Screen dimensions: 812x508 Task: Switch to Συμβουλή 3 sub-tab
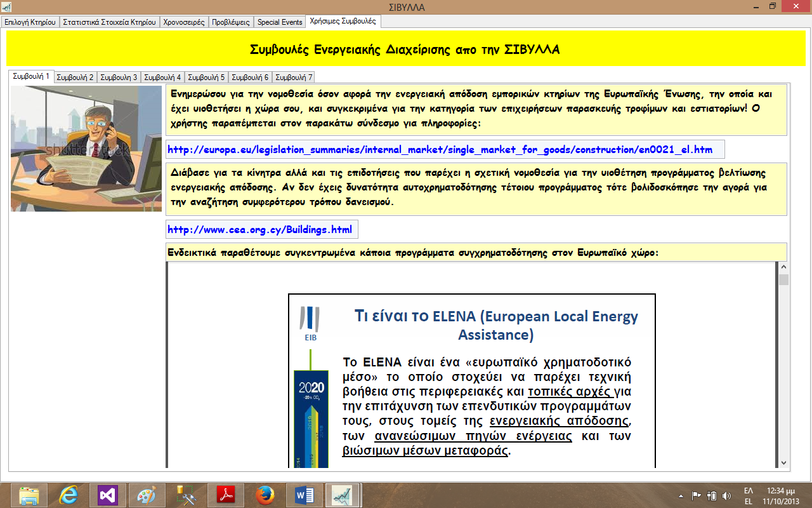pos(119,77)
